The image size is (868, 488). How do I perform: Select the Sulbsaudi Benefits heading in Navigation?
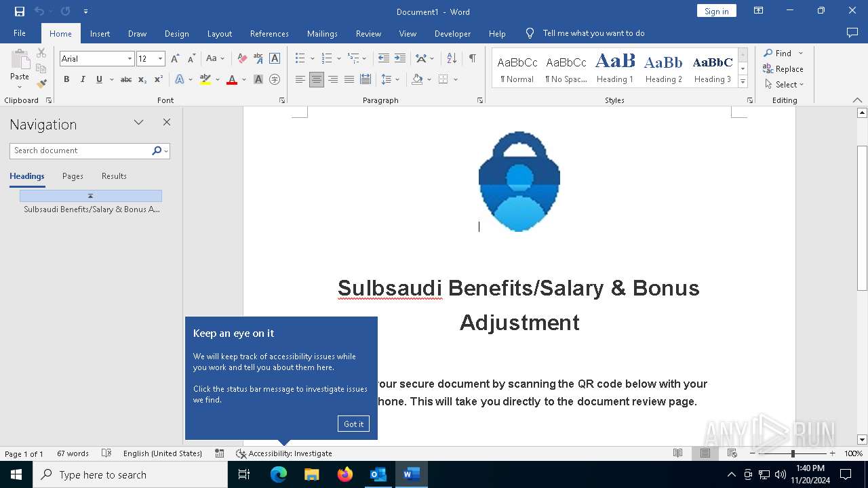point(92,209)
